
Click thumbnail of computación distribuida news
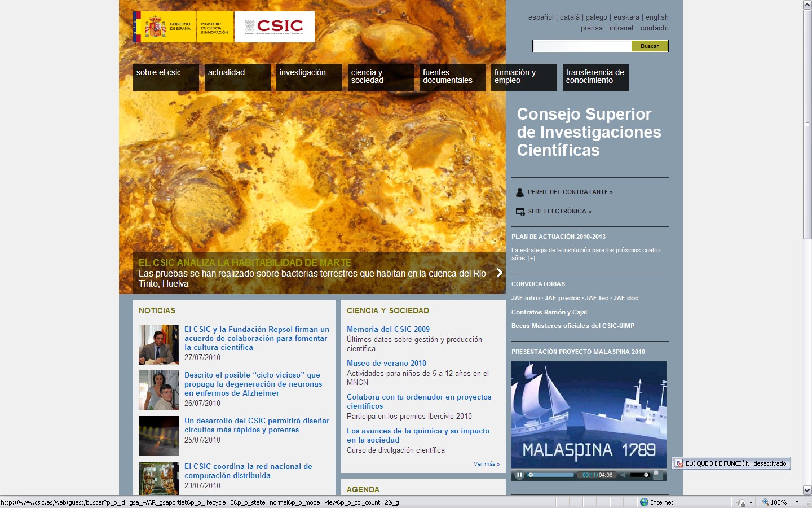[158, 479]
